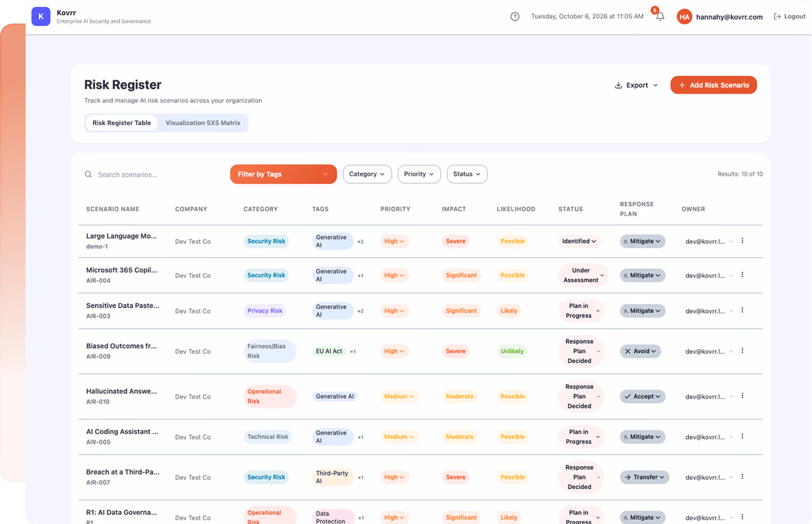
Task: Open row actions menu for AI Coding Assistant row
Action: [x=743, y=436]
